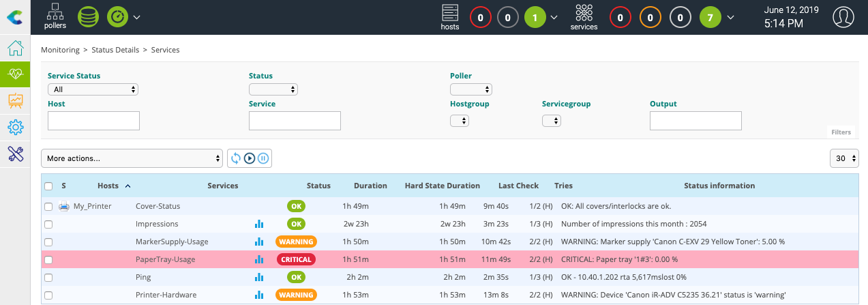Open the rows-per-page dropdown showing 30
The width and height of the screenshot is (868, 305).
844,158
